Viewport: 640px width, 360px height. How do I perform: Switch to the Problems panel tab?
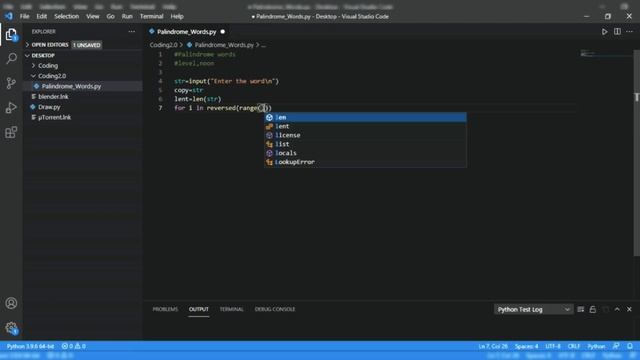pyautogui.click(x=165, y=309)
